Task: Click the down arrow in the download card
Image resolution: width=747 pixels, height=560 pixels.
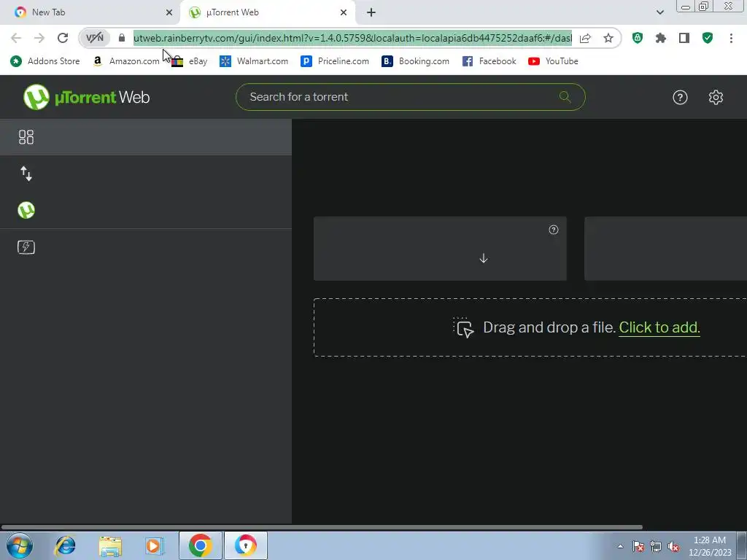Action: click(484, 258)
